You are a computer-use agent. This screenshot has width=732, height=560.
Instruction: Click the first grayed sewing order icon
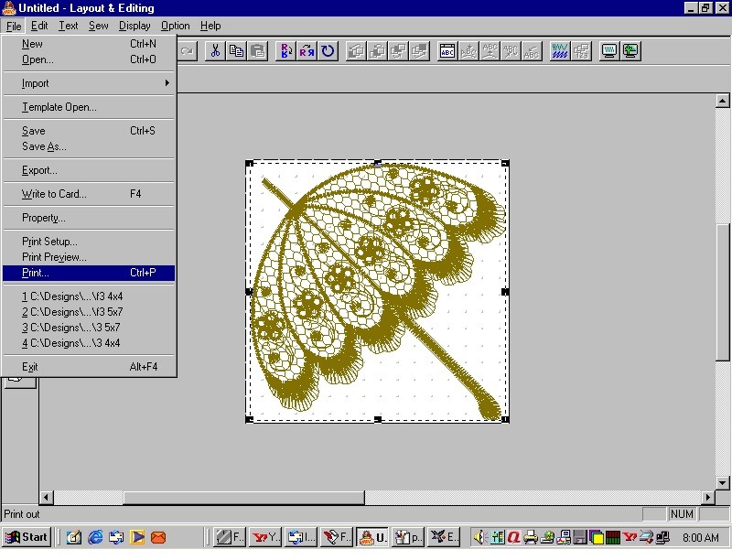[x=356, y=51]
